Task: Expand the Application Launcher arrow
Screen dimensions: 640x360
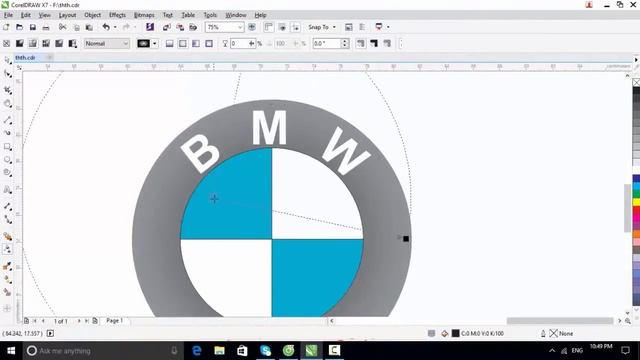Action: pyautogui.click(x=388, y=27)
